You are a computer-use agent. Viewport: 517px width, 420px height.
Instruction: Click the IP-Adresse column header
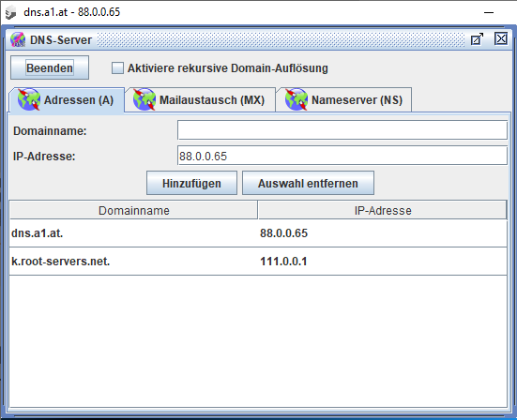(383, 210)
